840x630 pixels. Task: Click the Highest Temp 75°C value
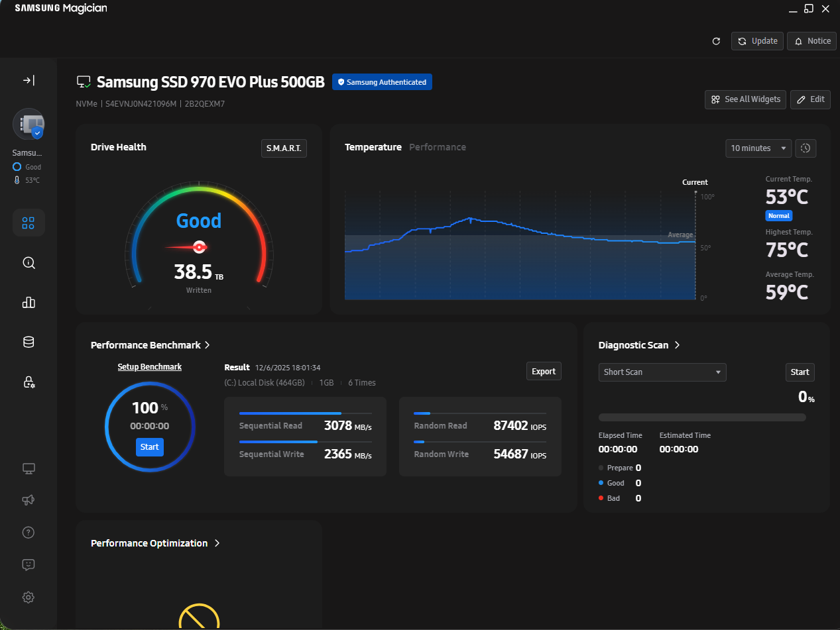[x=787, y=250]
